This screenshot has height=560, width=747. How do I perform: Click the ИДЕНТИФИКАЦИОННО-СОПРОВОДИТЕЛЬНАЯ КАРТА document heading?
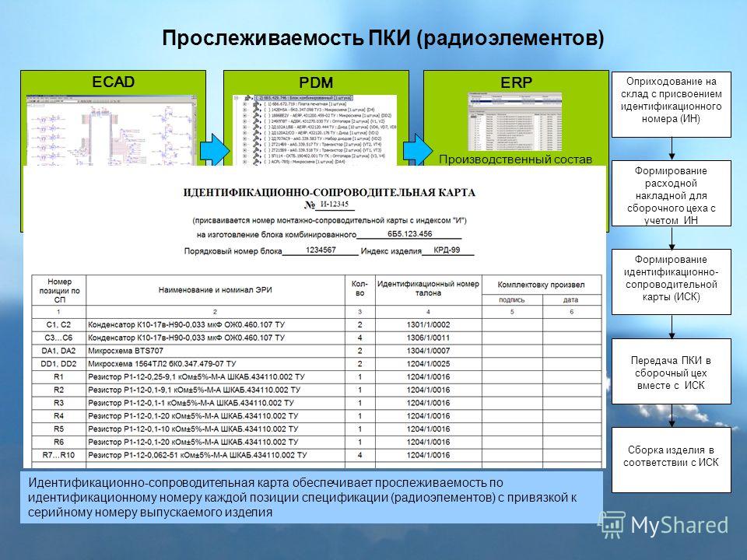click(329, 193)
